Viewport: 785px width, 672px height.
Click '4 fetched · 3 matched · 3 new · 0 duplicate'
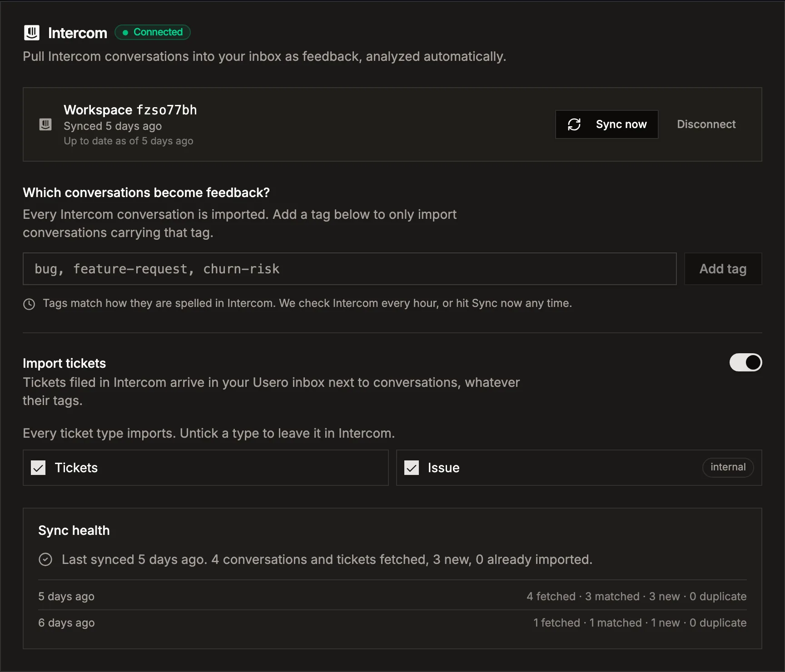[x=636, y=596]
